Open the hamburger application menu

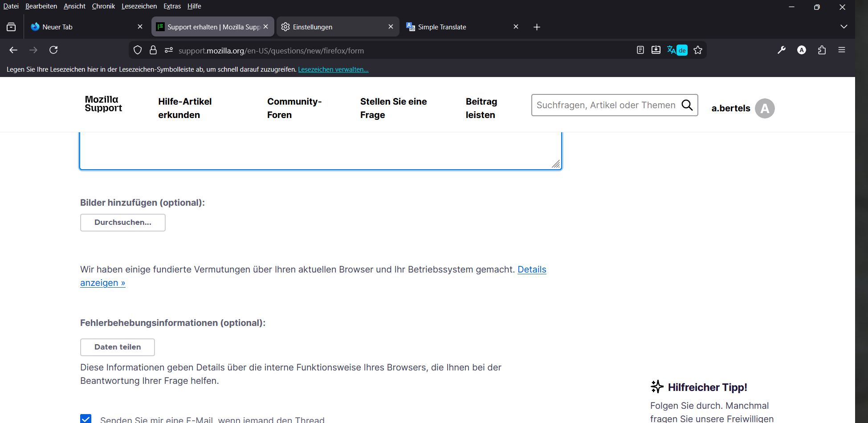841,50
